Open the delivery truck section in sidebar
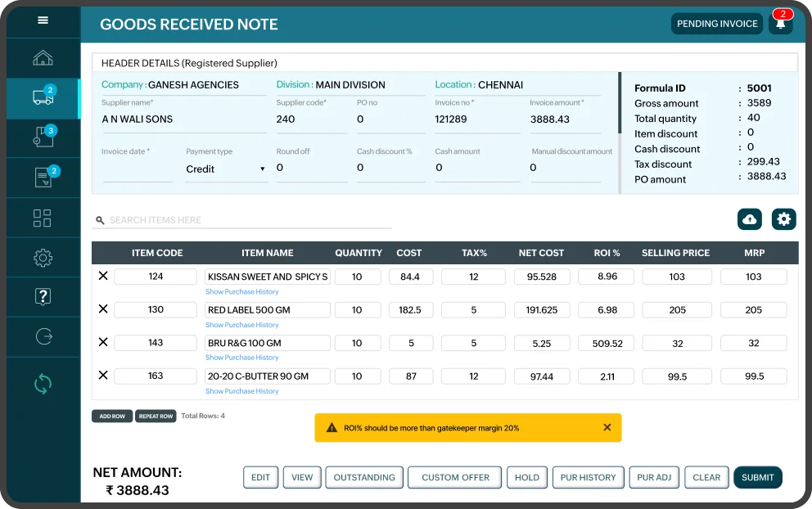The image size is (812, 509). coord(43,98)
